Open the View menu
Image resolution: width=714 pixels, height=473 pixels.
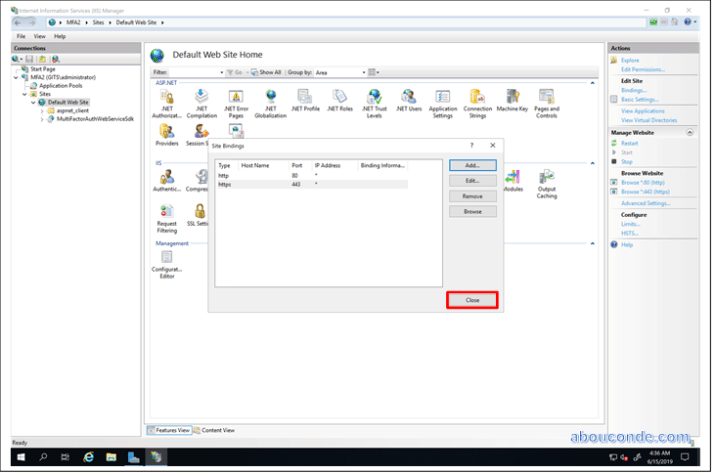click(x=39, y=36)
